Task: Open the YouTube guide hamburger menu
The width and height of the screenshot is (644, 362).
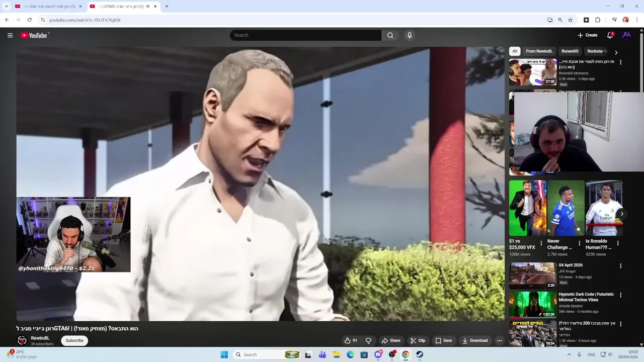Action: pyautogui.click(x=10, y=35)
